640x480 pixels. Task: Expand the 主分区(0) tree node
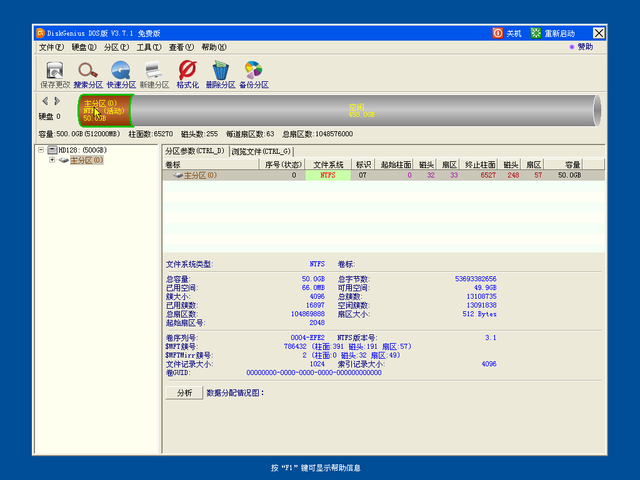pyautogui.click(x=52, y=160)
